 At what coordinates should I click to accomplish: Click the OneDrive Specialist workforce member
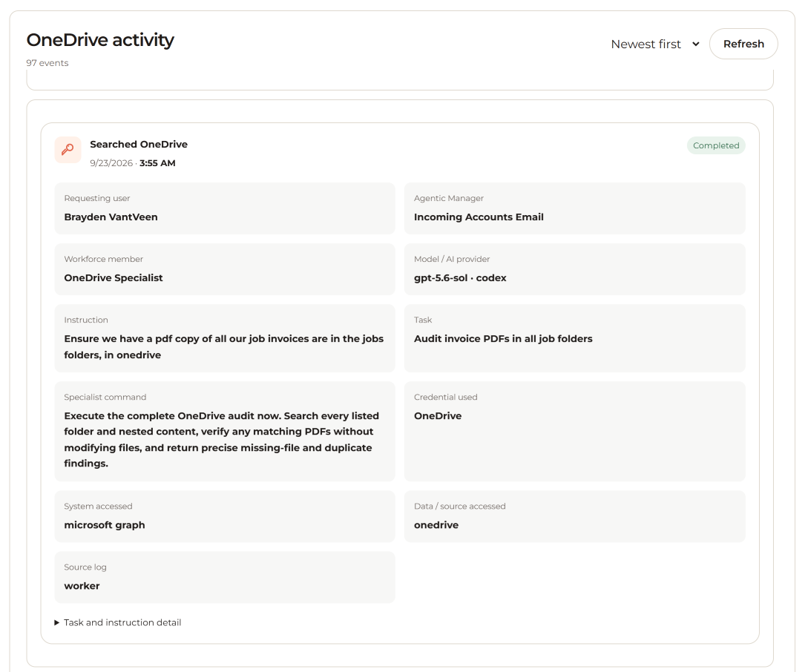[x=114, y=277]
